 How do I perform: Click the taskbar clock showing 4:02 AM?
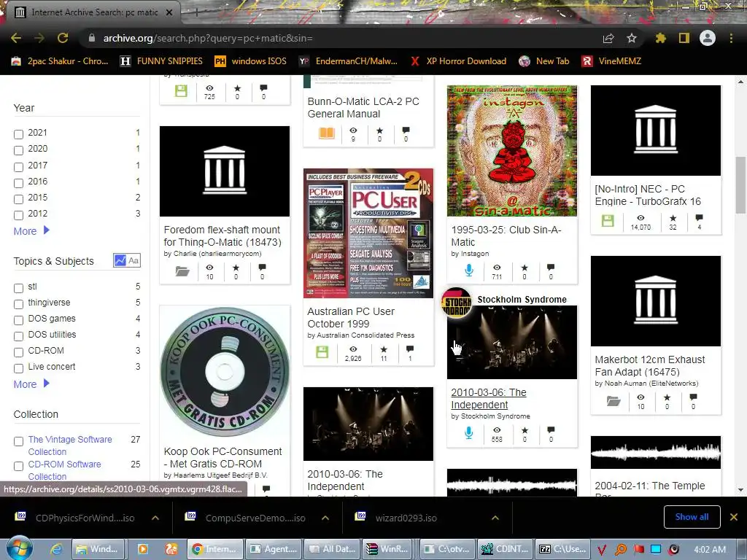pyautogui.click(x=710, y=549)
